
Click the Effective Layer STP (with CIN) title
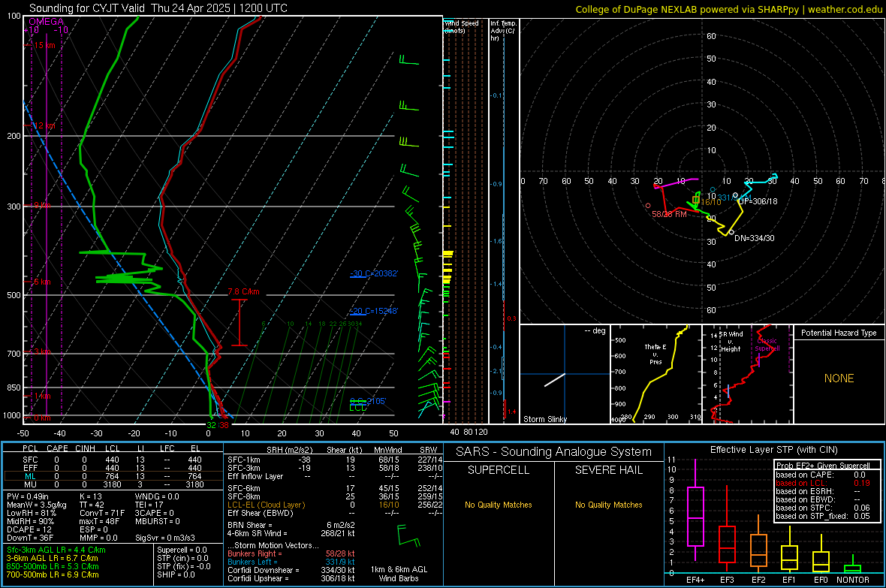[x=773, y=450]
